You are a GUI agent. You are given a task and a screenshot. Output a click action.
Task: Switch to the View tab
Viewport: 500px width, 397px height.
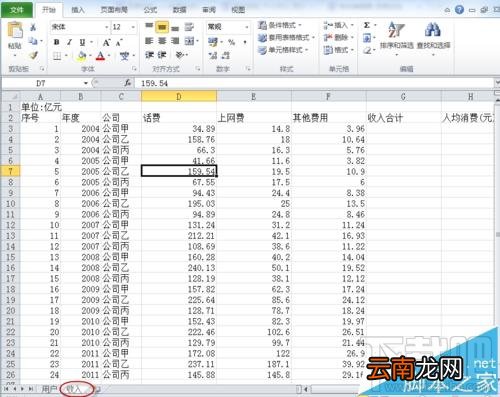238,10
